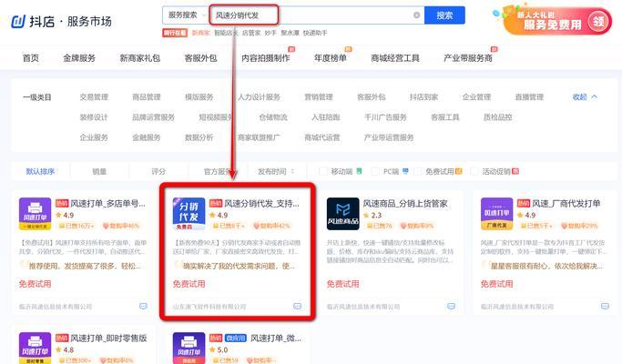Sort by 默认排序
The image size is (622, 364).
[40, 171]
